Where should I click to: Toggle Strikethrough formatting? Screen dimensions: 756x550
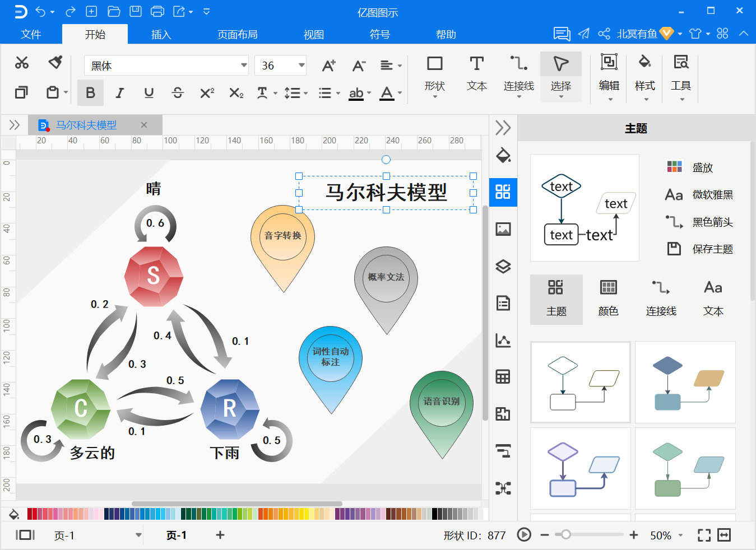[178, 93]
